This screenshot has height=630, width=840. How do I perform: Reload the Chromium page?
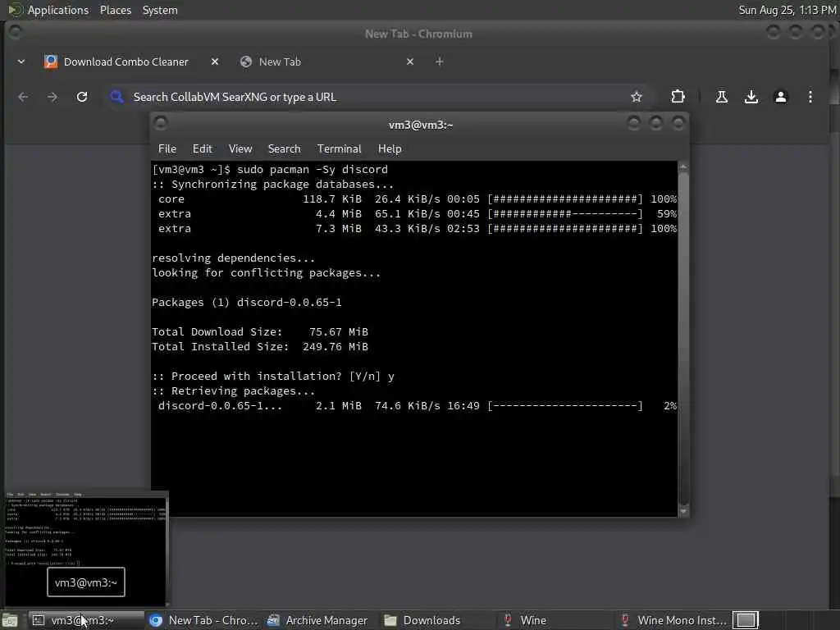coord(82,97)
